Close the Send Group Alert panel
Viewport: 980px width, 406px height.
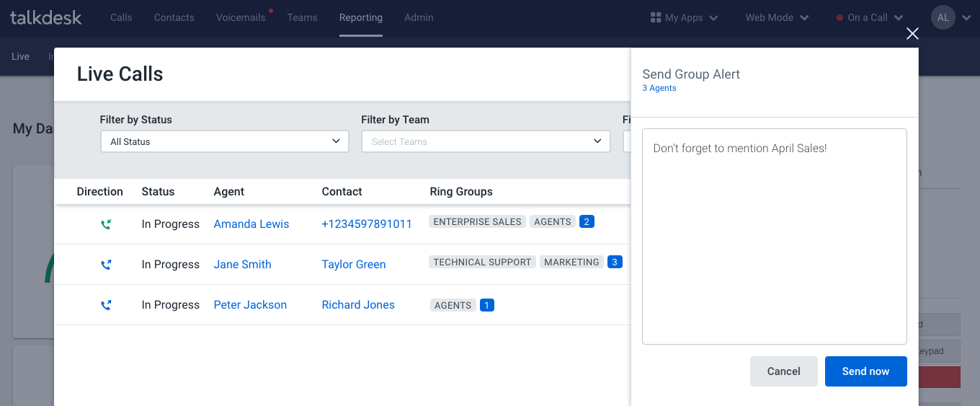coord(912,34)
